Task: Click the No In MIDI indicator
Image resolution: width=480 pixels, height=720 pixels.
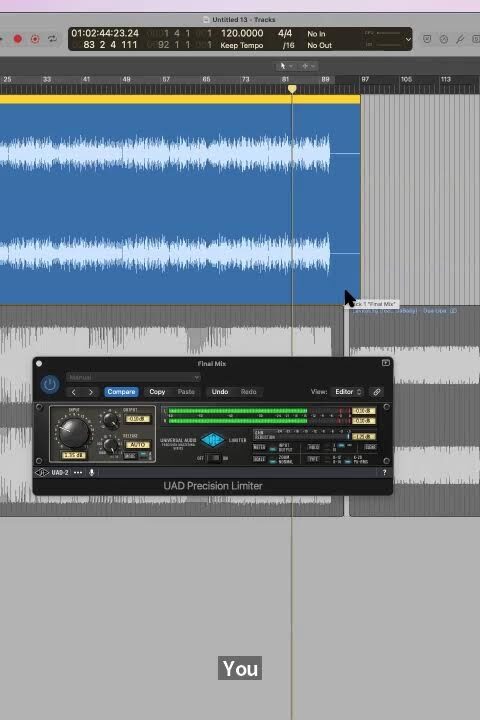Action: (x=316, y=34)
